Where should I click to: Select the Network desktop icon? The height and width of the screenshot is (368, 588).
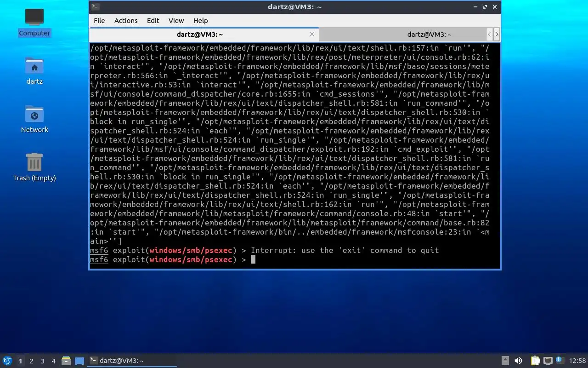[34, 119]
